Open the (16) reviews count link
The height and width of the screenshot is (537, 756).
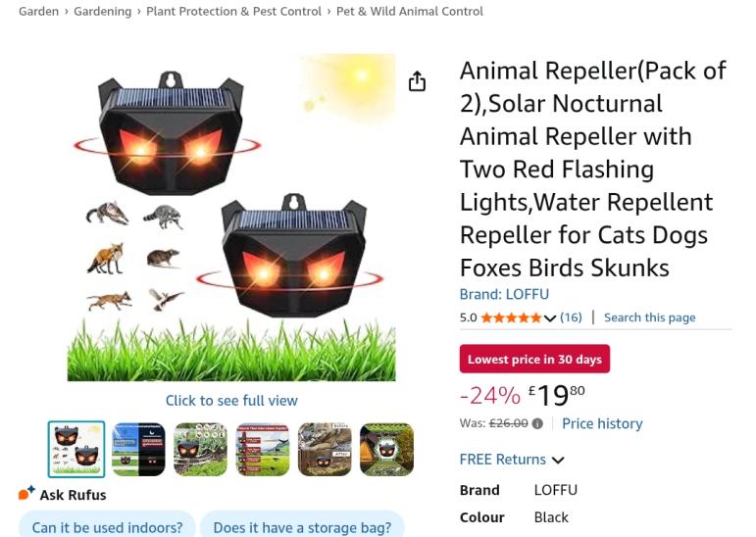tap(571, 317)
